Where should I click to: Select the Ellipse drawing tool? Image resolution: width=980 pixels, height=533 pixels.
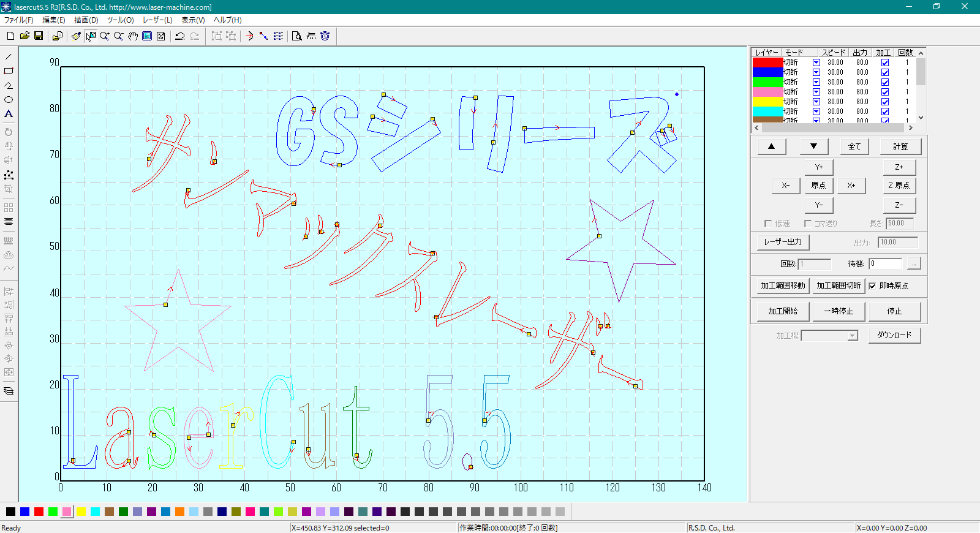[9, 99]
